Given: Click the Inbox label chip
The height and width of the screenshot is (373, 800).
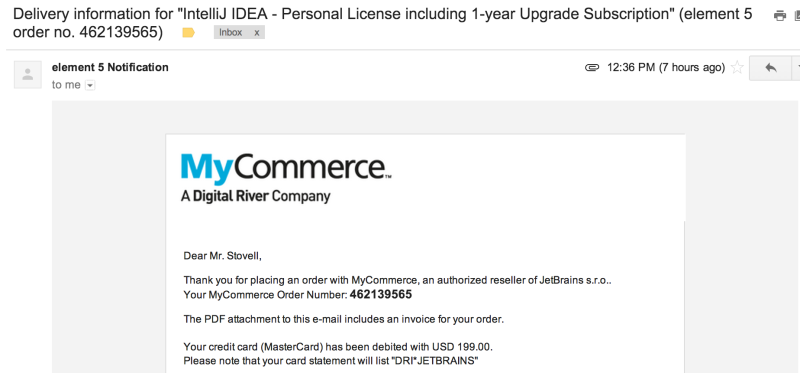Looking at the screenshot, I should (239, 33).
